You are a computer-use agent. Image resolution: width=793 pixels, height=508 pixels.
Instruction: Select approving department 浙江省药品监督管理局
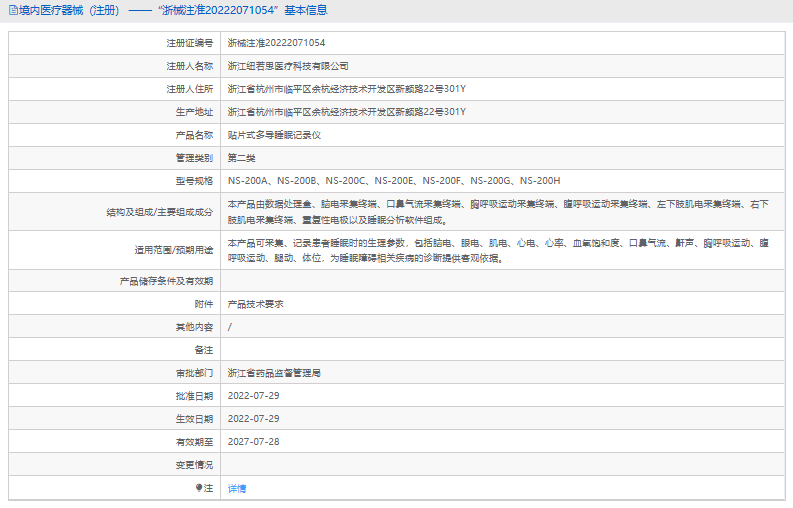click(x=274, y=373)
